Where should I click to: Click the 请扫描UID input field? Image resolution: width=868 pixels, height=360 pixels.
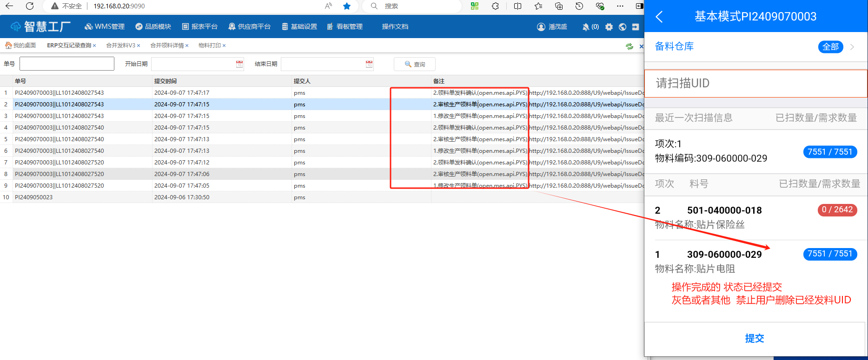coord(755,84)
